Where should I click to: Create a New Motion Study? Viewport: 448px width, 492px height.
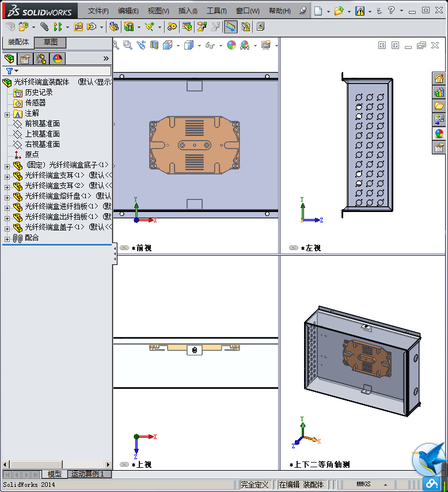coord(172,27)
